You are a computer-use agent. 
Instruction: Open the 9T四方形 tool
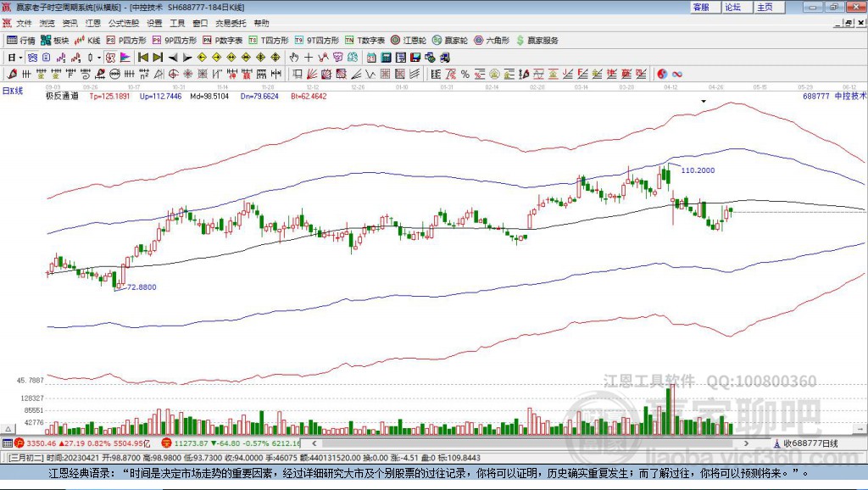tap(317, 41)
